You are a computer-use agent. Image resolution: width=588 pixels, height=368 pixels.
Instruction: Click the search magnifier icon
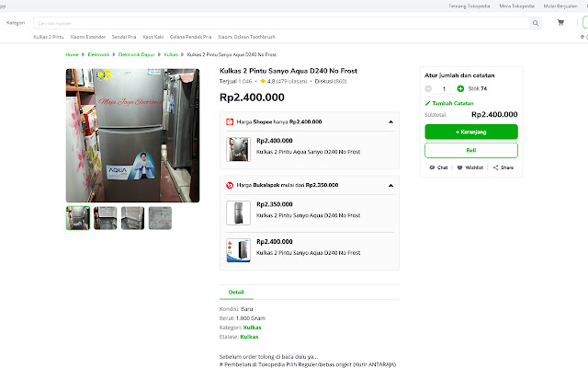click(534, 22)
